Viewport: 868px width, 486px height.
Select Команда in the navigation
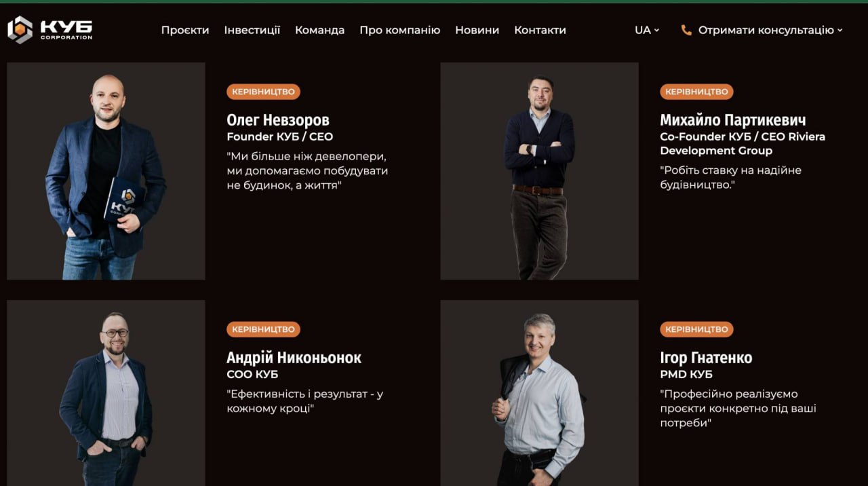coord(319,30)
